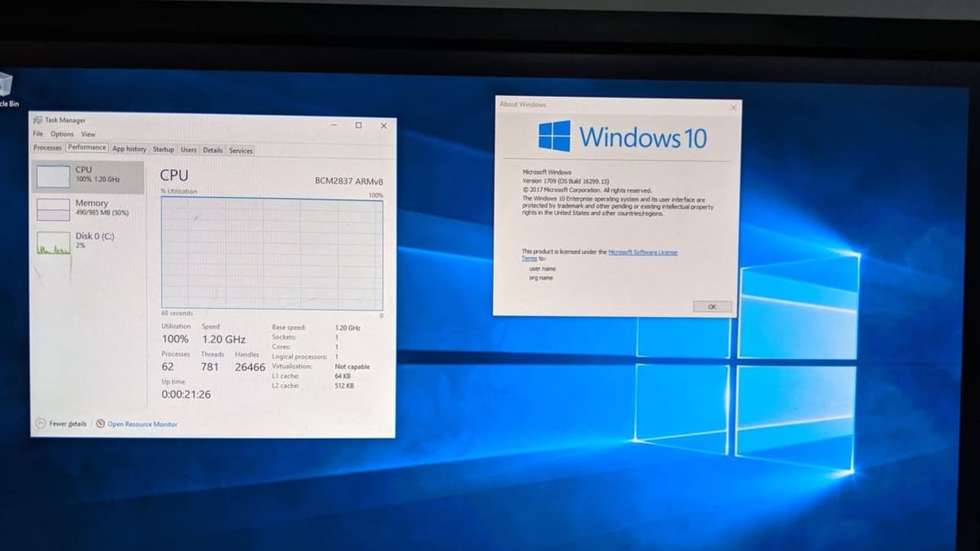Image resolution: width=980 pixels, height=551 pixels.
Task: Click the Task Manager title bar icon
Action: coord(38,120)
